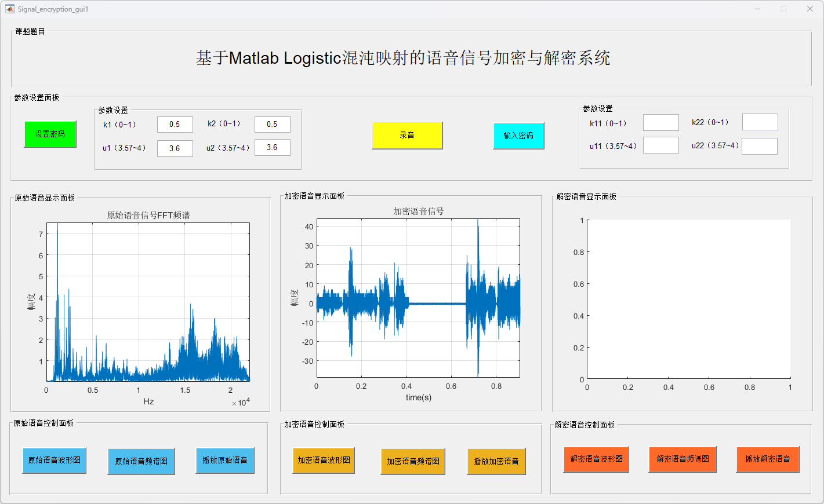This screenshot has width=824, height=504.
Task: Show the 原始语音波形图 waveform
Action: pyautogui.click(x=55, y=461)
